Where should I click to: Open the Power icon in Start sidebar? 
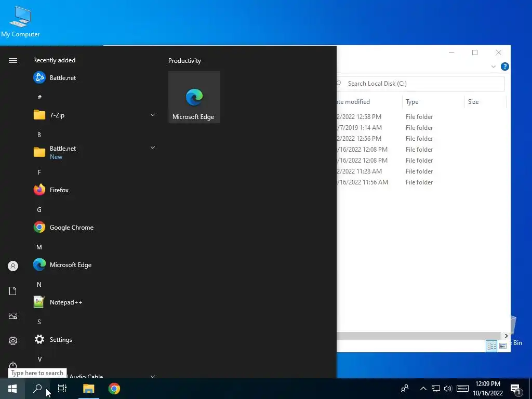coord(13,365)
